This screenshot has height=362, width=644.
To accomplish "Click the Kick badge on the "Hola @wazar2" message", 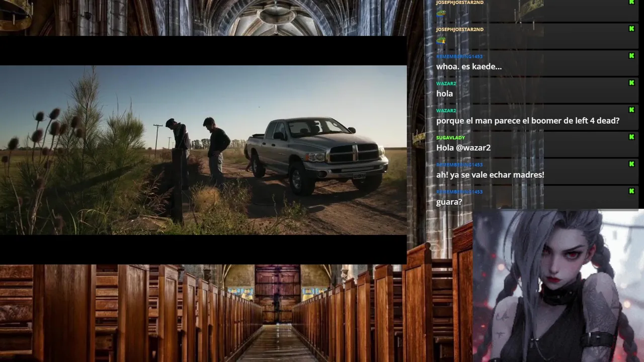I will click(x=631, y=137).
